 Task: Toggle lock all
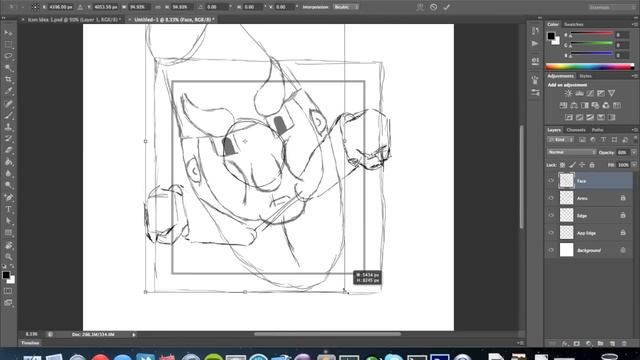pos(592,165)
